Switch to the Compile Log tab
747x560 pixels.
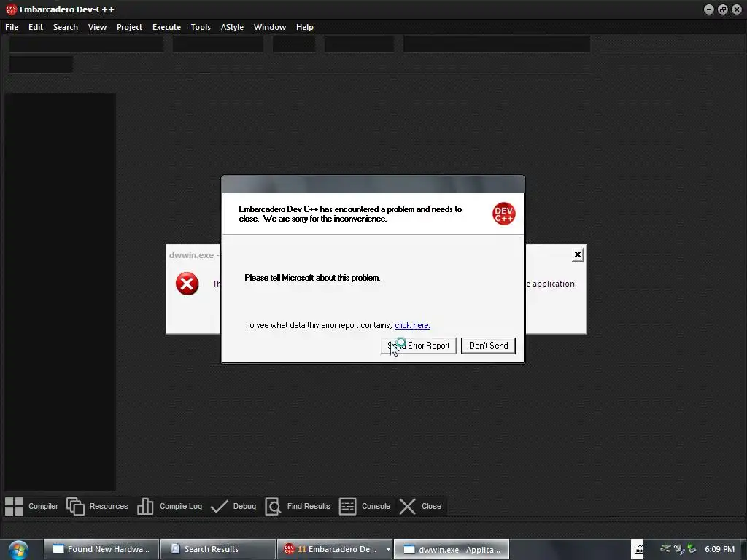pos(169,506)
